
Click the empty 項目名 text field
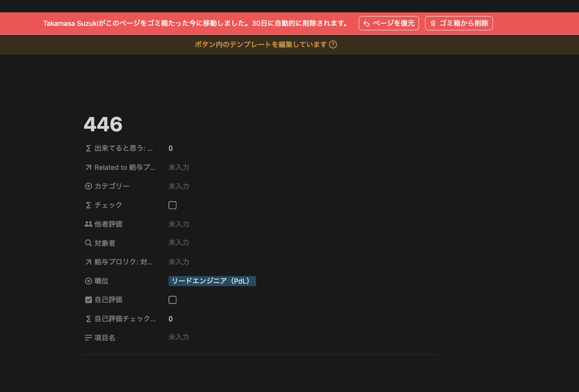(179, 337)
